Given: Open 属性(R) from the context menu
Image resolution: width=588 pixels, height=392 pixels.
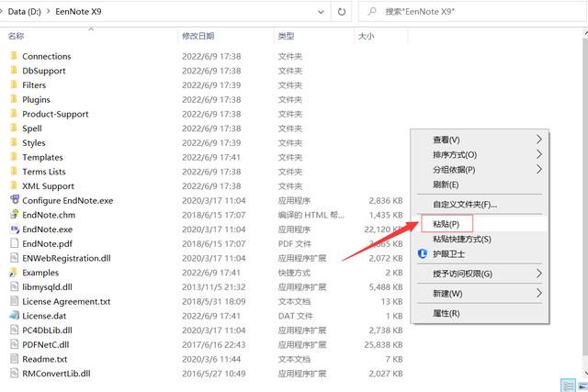Looking at the screenshot, I should pos(480,313).
